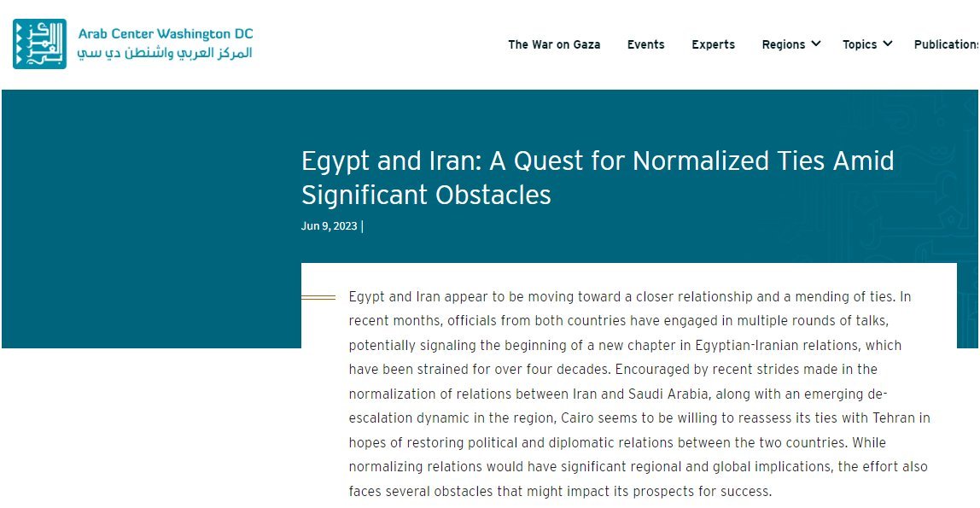This screenshot has height=508, width=980.
Task: Click the vertical separator after the date
Action: (362, 226)
